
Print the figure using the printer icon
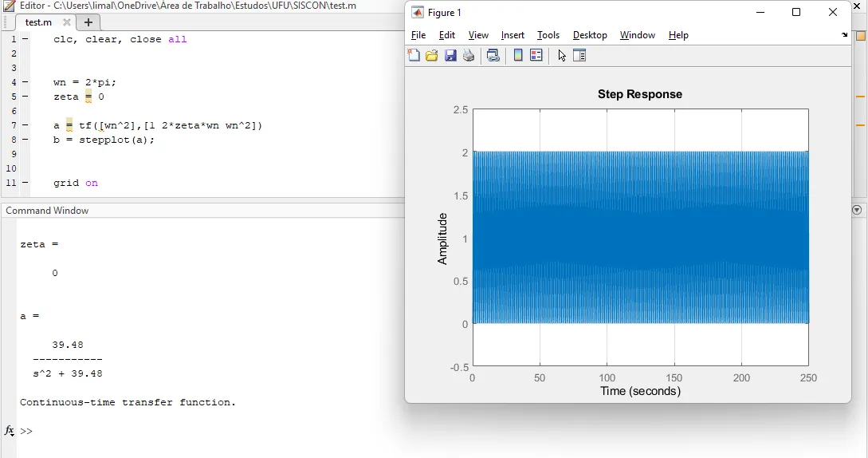tap(469, 55)
